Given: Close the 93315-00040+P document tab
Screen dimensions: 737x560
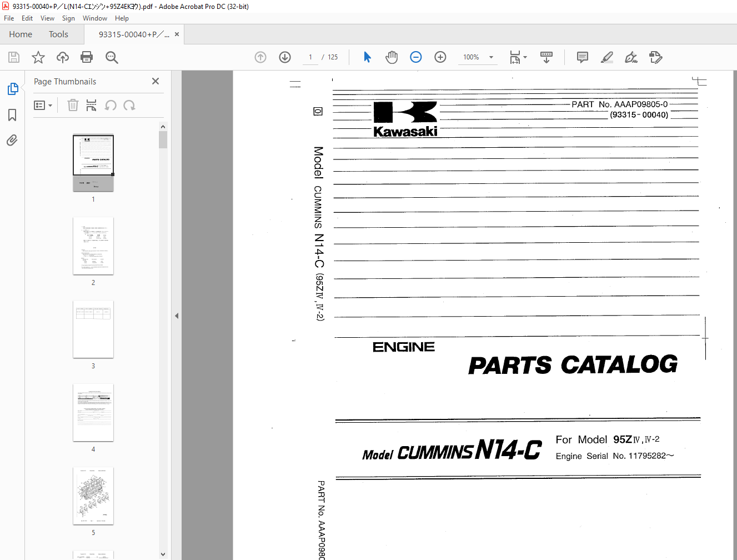Looking at the screenshot, I should pyautogui.click(x=177, y=34).
